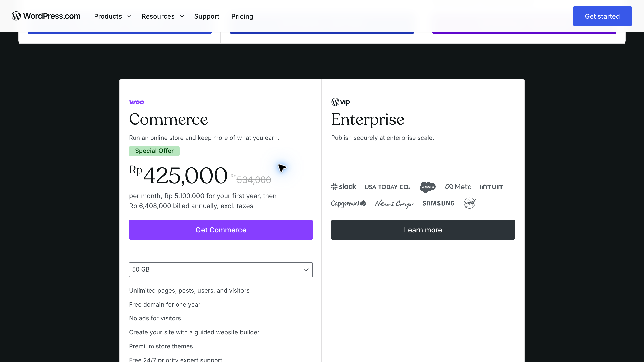Click the USA TODAY CO. logo
Screen dimensions: 644x362
tap(387, 187)
